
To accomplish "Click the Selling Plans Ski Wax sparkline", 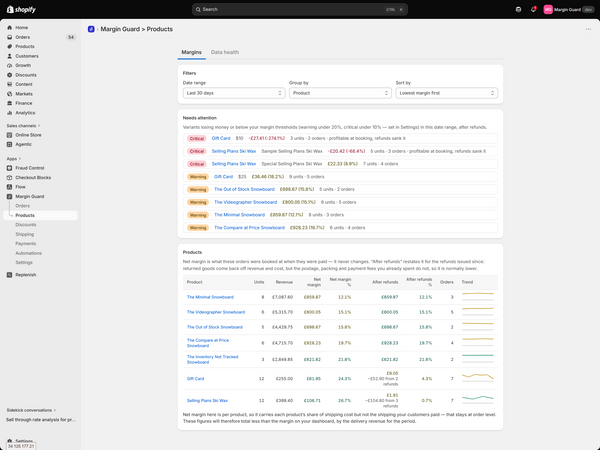I will [478, 400].
